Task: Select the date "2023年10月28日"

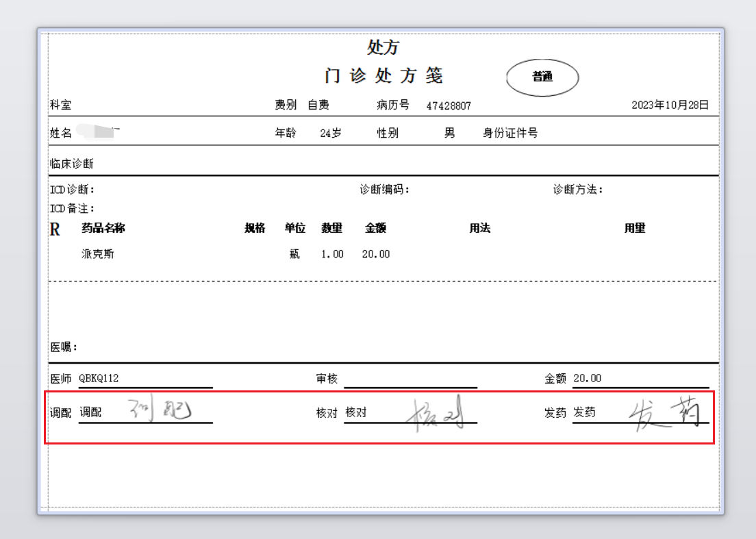Action: coord(670,105)
